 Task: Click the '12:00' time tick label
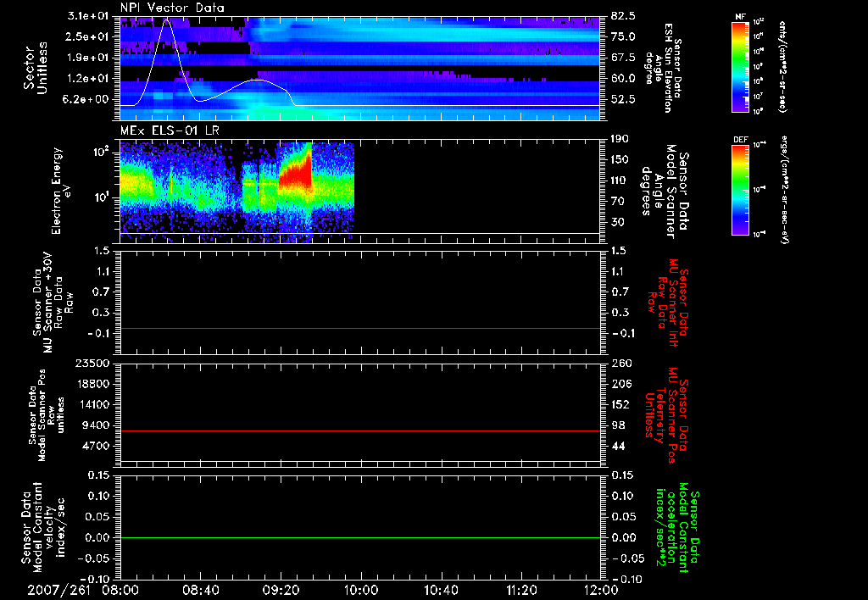pos(601,590)
